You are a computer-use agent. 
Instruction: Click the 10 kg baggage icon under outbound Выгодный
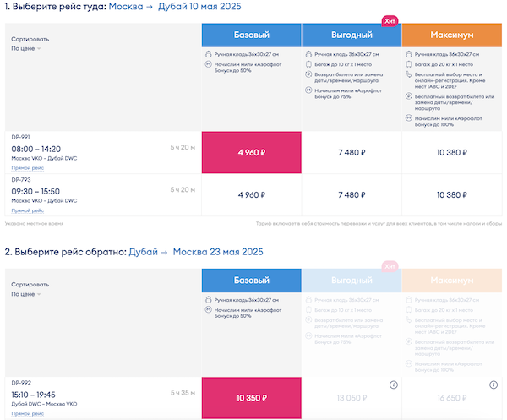click(x=308, y=63)
